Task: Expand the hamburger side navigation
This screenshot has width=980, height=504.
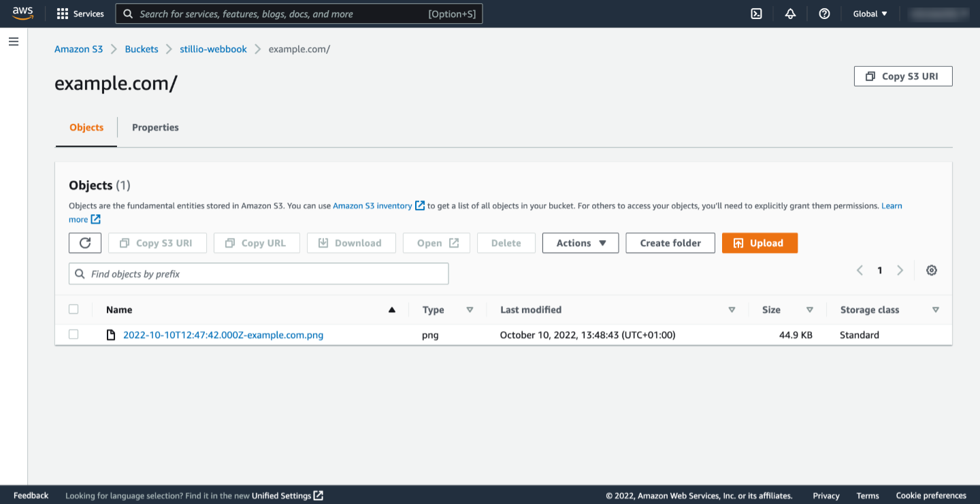Action: pyautogui.click(x=14, y=42)
